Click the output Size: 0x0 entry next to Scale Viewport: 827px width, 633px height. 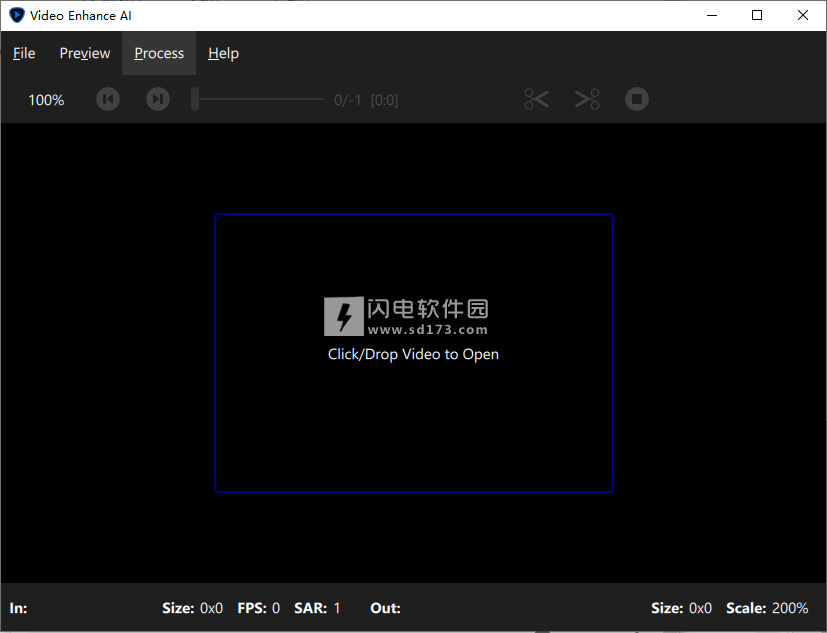tap(681, 608)
